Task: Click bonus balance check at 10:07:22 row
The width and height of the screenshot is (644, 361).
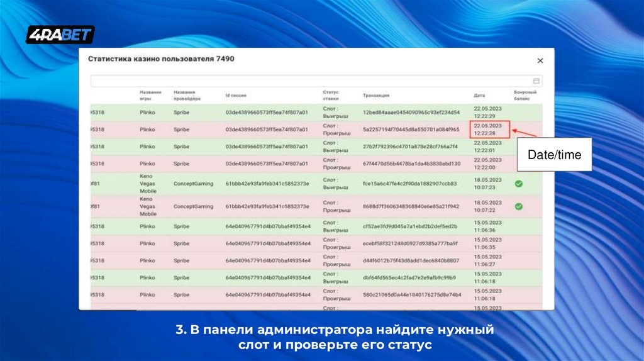Action: coord(519,206)
